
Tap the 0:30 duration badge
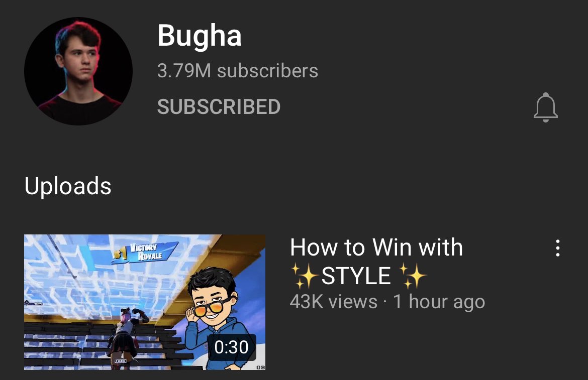pos(231,347)
